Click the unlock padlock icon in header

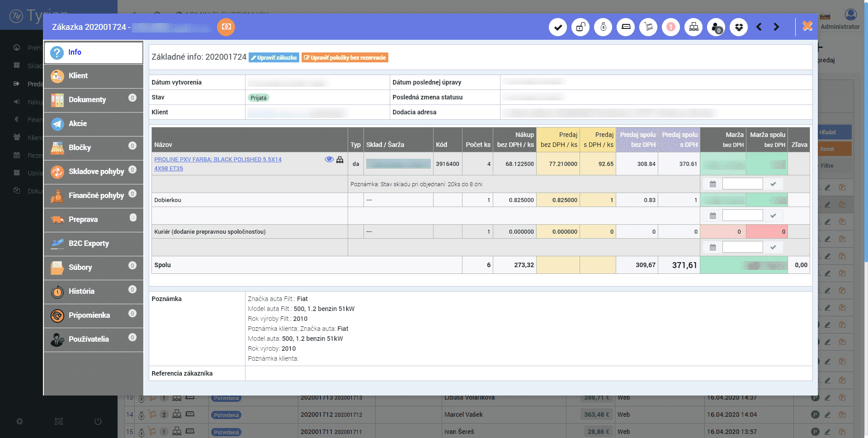[580, 27]
